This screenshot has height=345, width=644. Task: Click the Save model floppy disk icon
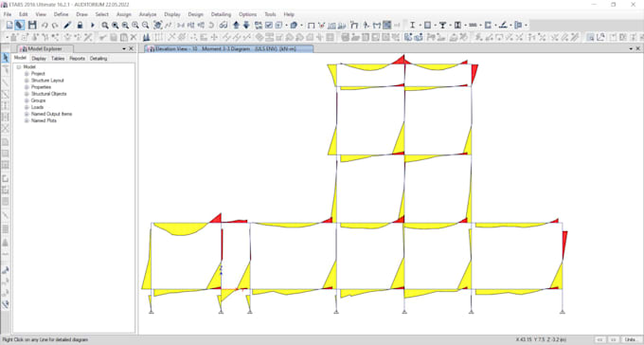coord(32,25)
